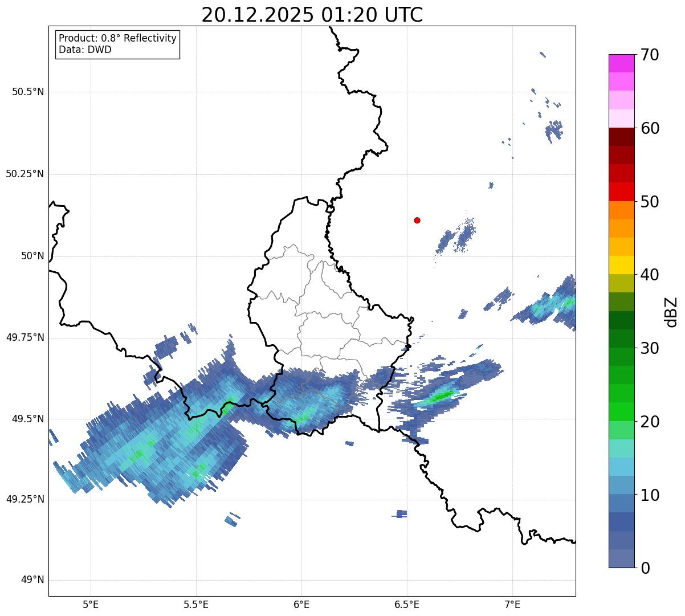685x616 pixels.
Task: Click the "Data: DWD" label
Action: click(x=85, y=50)
